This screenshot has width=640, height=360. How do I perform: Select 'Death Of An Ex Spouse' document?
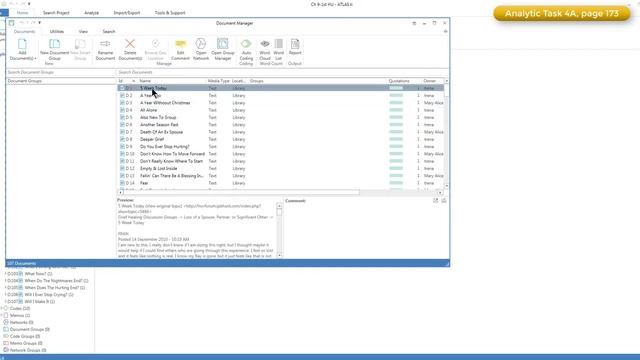(161, 132)
